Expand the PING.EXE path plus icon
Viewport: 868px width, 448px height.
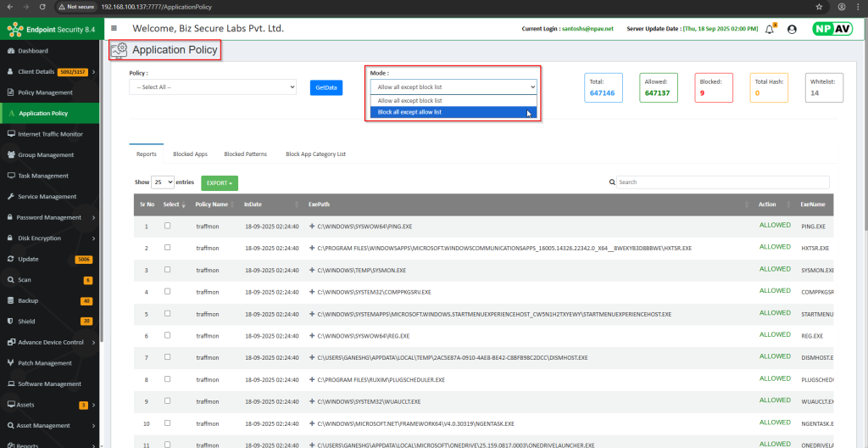tap(312, 226)
